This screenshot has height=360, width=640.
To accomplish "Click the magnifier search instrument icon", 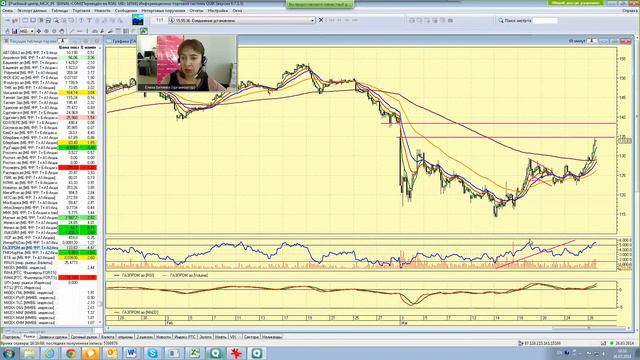I will click(501, 20).
